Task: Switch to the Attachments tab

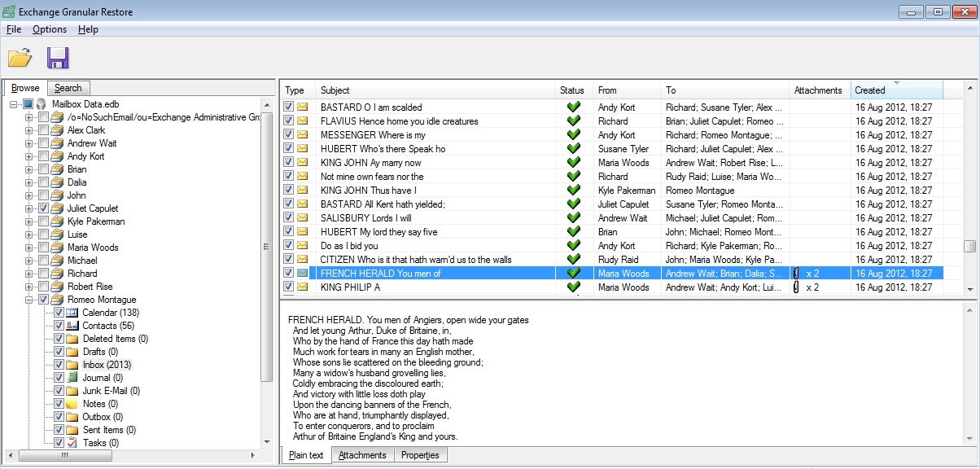Action: click(x=362, y=455)
